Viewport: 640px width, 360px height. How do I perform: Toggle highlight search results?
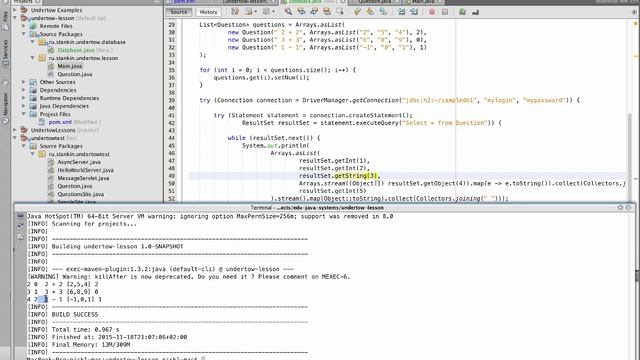click(x=327, y=12)
